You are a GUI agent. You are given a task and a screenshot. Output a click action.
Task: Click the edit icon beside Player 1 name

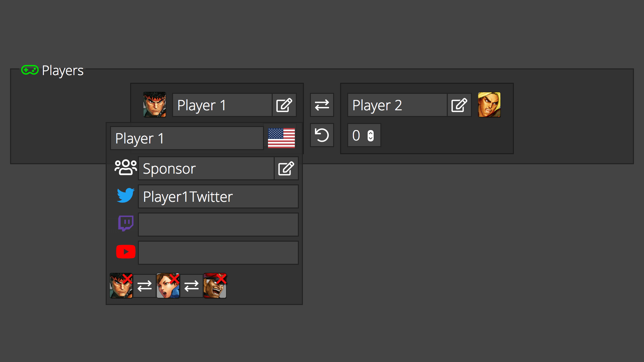[x=284, y=105]
